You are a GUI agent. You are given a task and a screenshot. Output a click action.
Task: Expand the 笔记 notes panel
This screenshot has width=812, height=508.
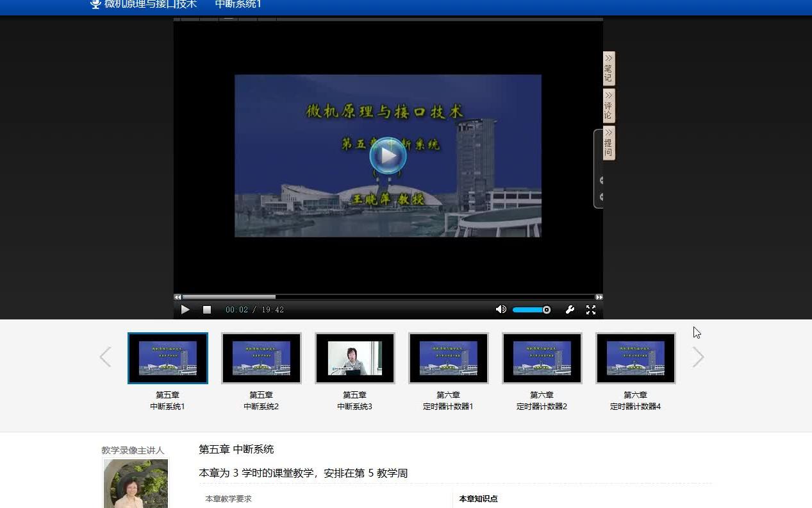pos(607,69)
